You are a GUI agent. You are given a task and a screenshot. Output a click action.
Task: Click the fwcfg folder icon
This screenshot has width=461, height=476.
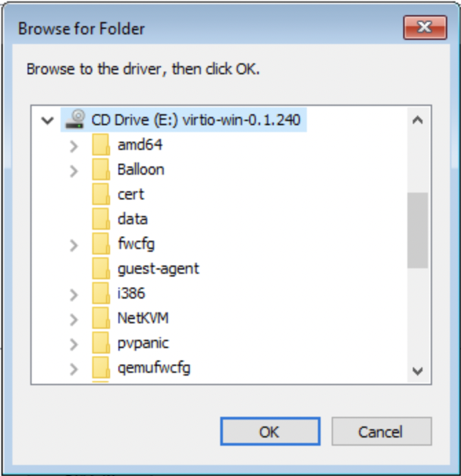[x=101, y=244]
